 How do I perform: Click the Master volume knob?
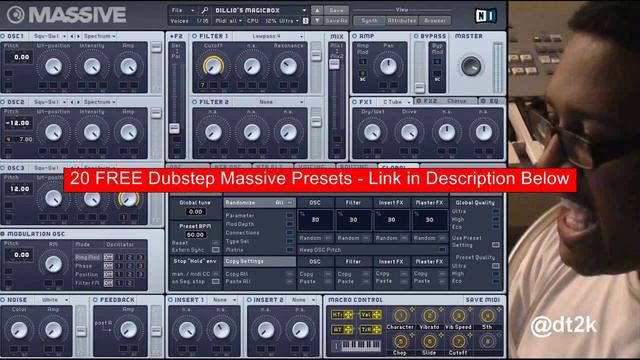click(470, 66)
